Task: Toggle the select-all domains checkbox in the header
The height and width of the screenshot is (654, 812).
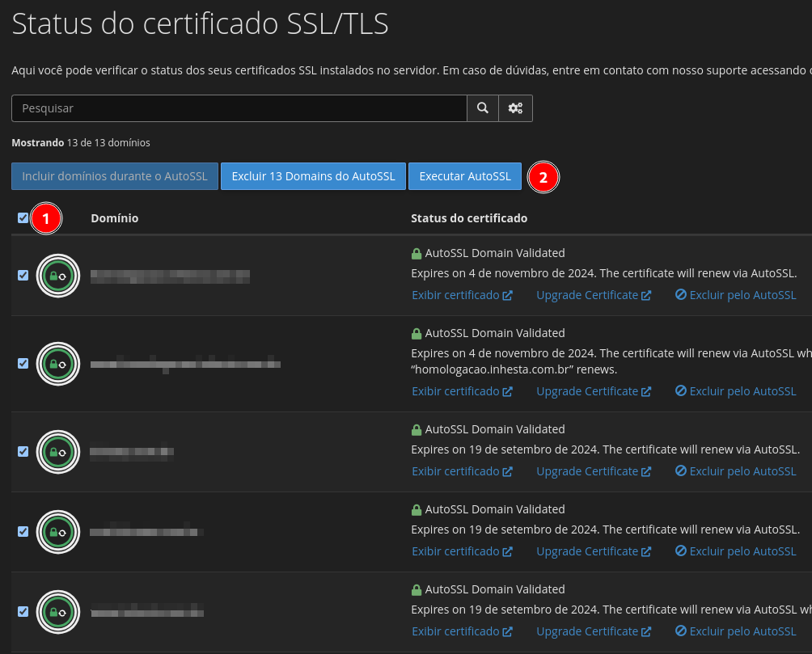Action: point(23,218)
